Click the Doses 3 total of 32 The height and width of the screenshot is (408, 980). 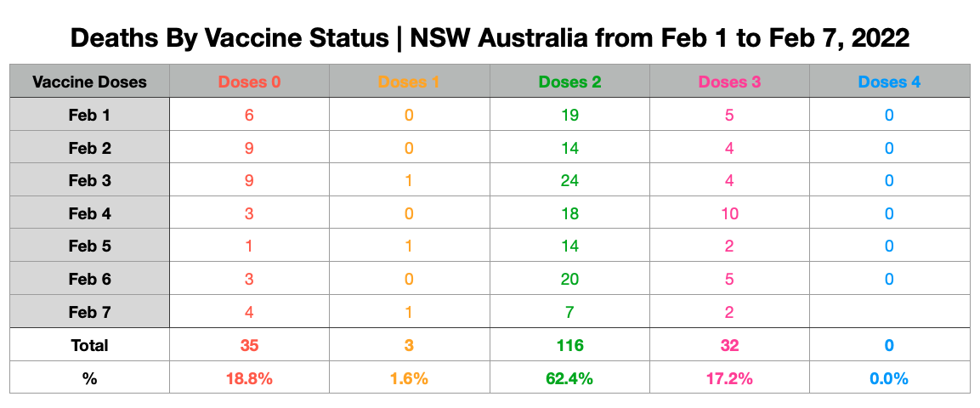click(729, 345)
